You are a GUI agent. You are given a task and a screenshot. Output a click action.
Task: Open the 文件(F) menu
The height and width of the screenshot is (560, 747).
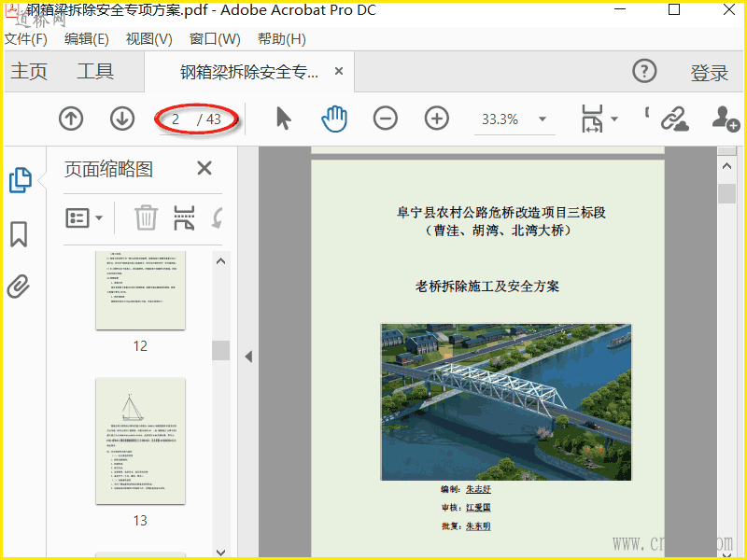click(x=26, y=39)
